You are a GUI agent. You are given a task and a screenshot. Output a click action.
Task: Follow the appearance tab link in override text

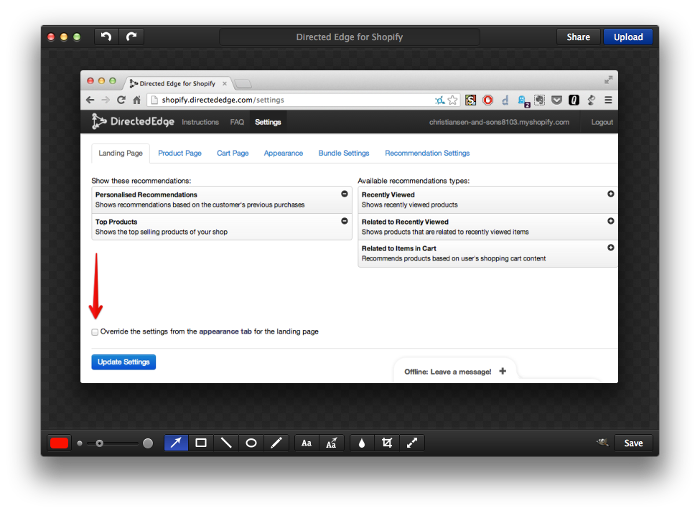(x=225, y=331)
